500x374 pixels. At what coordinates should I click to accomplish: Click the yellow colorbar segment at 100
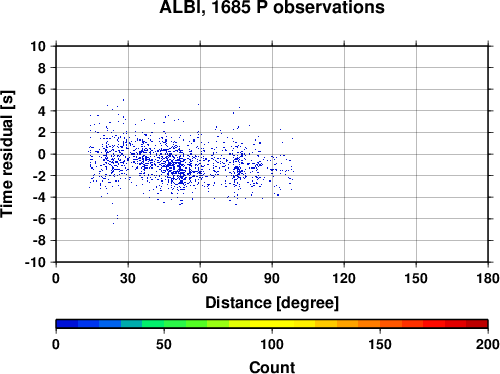pyautogui.click(x=272, y=324)
